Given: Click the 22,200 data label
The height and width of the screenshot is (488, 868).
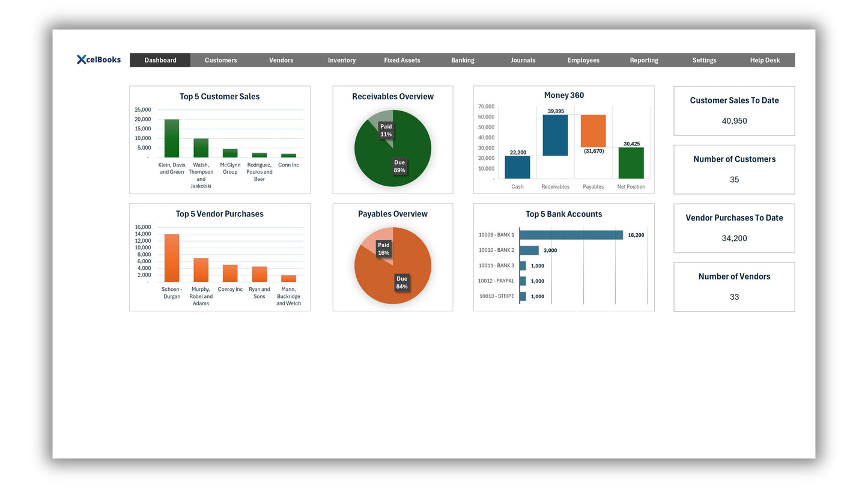Looking at the screenshot, I should 518,152.
